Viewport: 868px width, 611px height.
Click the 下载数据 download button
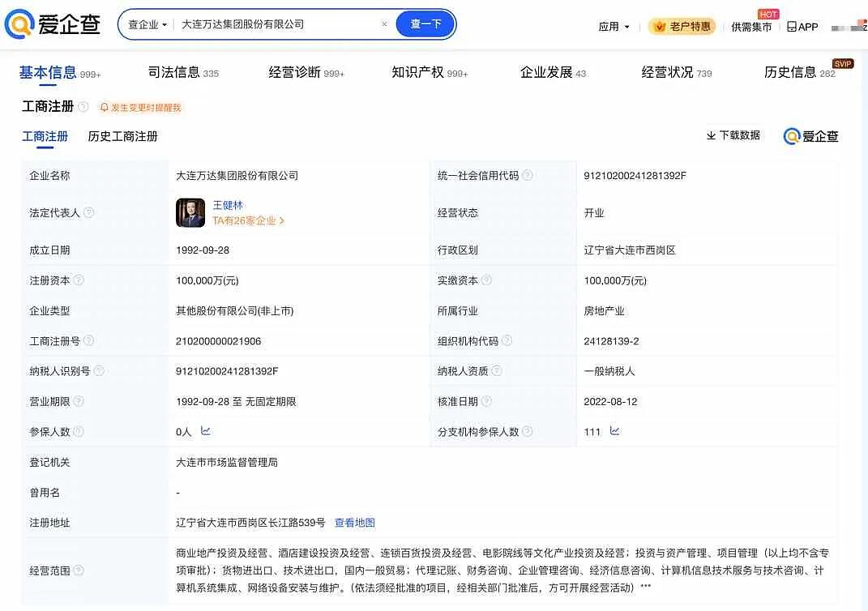point(733,135)
